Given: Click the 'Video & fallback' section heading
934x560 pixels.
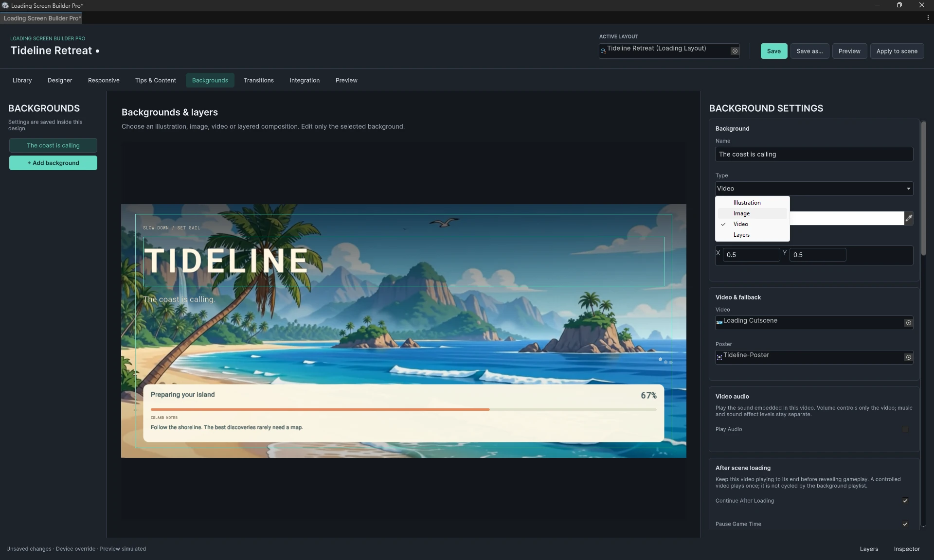Looking at the screenshot, I should point(738,297).
